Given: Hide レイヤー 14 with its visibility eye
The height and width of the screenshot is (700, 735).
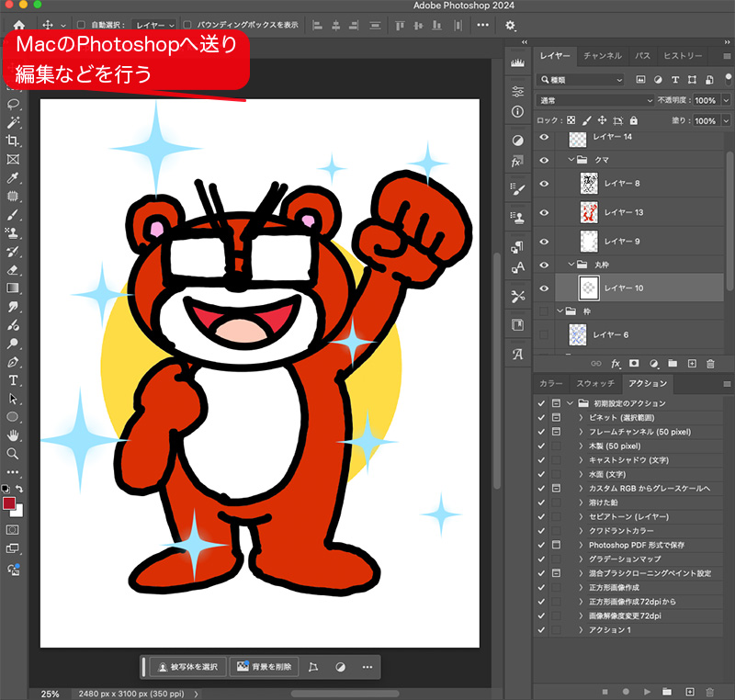Looking at the screenshot, I should (545, 138).
